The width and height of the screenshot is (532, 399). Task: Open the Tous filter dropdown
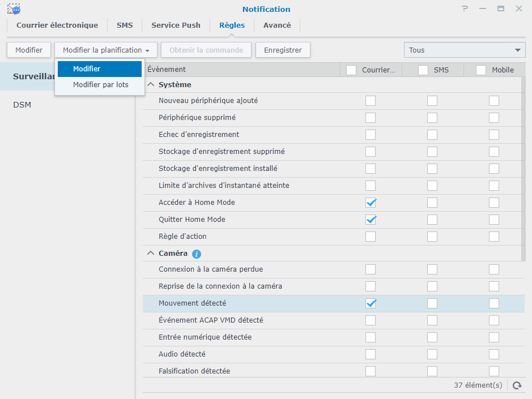[x=465, y=50]
